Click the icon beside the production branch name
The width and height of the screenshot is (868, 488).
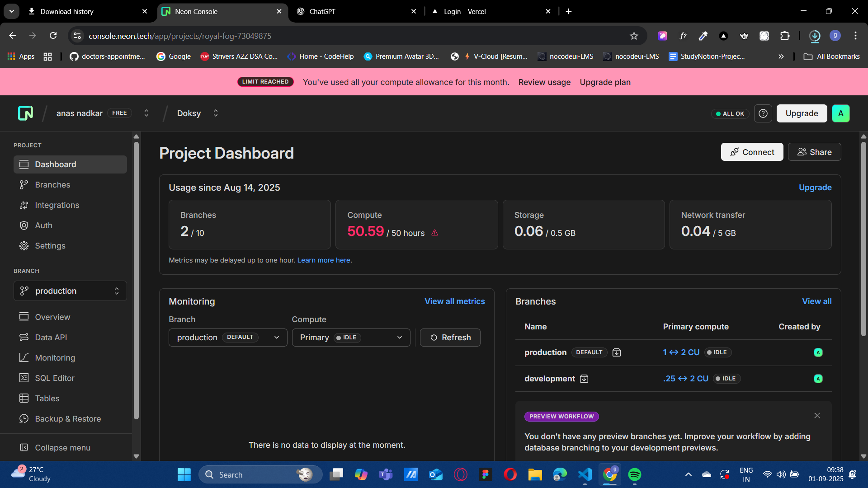click(x=617, y=352)
